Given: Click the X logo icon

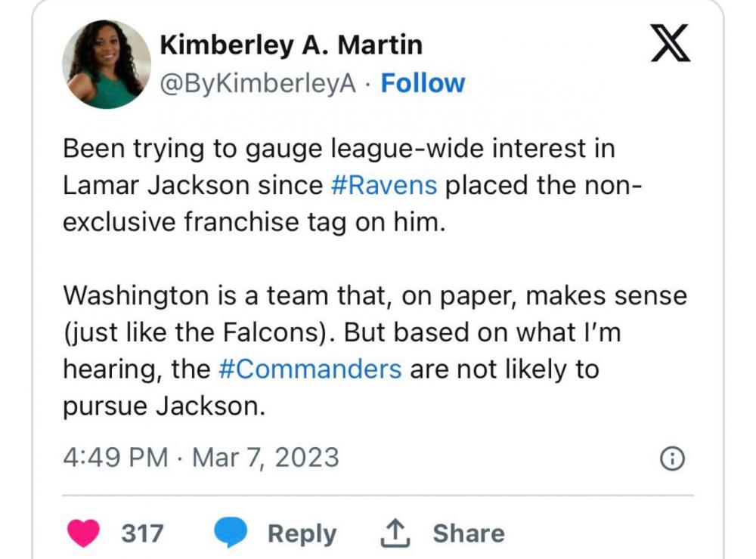Looking at the screenshot, I should tap(671, 45).
